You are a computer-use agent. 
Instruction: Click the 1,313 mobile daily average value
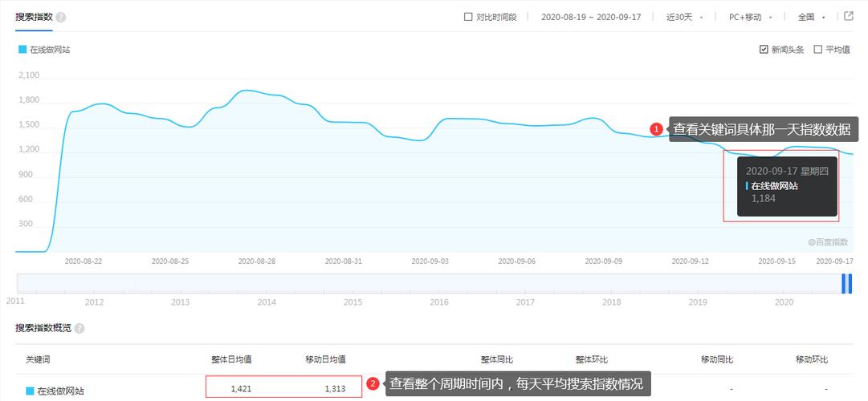point(335,389)
